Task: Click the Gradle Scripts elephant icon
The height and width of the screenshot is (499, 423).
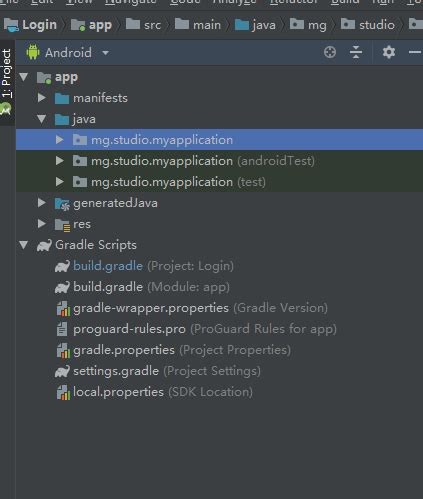Action: (x=44, y=245)
